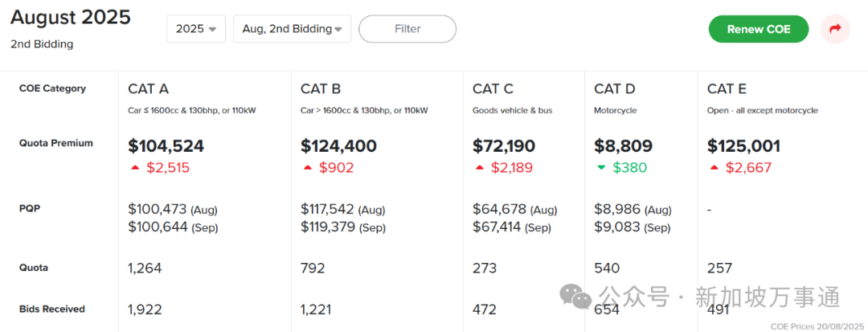Click the CAT E quota premium $125,001
Image resolution: width=868 pixels, height=332 pixels.
[743, 146]
